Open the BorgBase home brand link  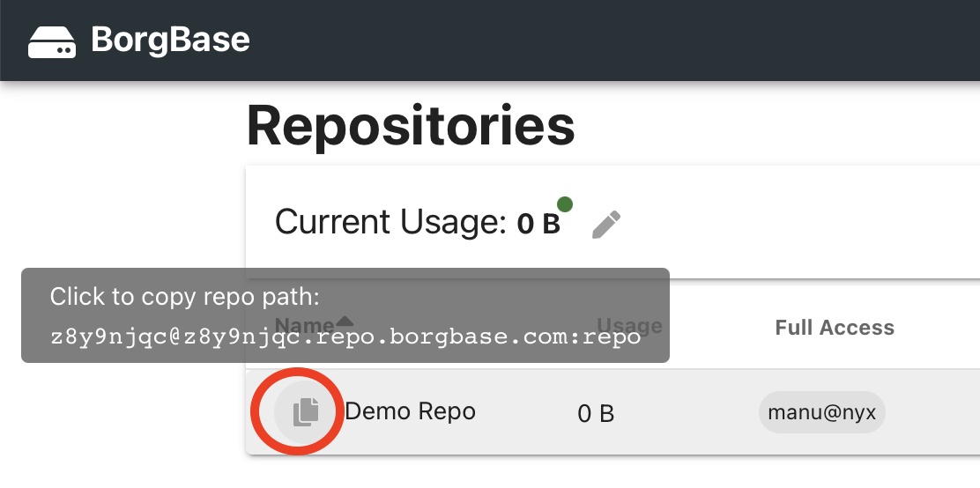170,40
